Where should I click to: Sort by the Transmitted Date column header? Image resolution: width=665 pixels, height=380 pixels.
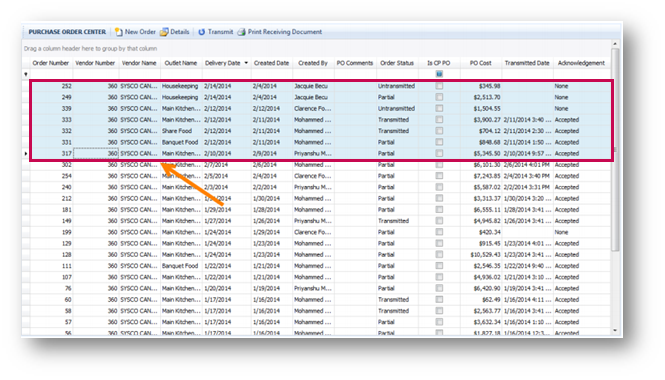click(x=527, y=63)
